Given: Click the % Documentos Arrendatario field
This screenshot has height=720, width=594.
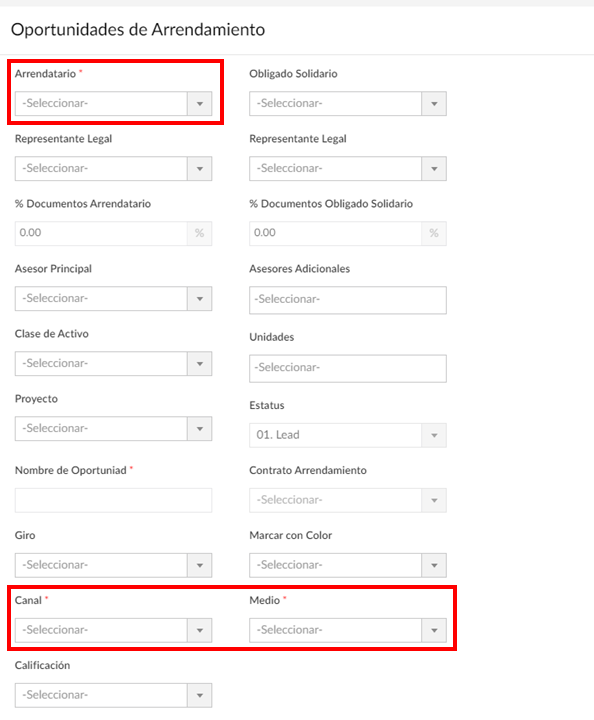Looking at the screenshot, I should coord(101,233).
